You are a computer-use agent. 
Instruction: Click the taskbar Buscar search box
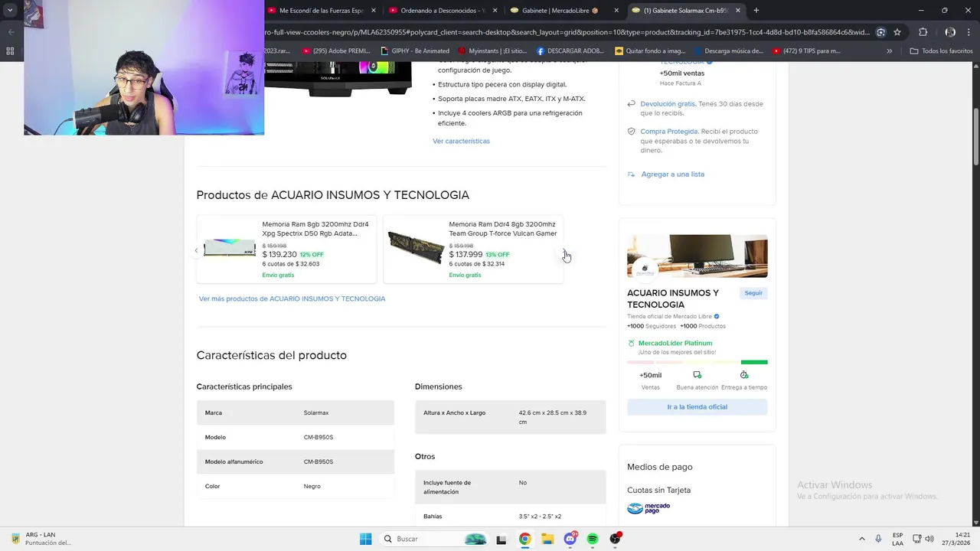pyautogui.click(x=435, y=539)
